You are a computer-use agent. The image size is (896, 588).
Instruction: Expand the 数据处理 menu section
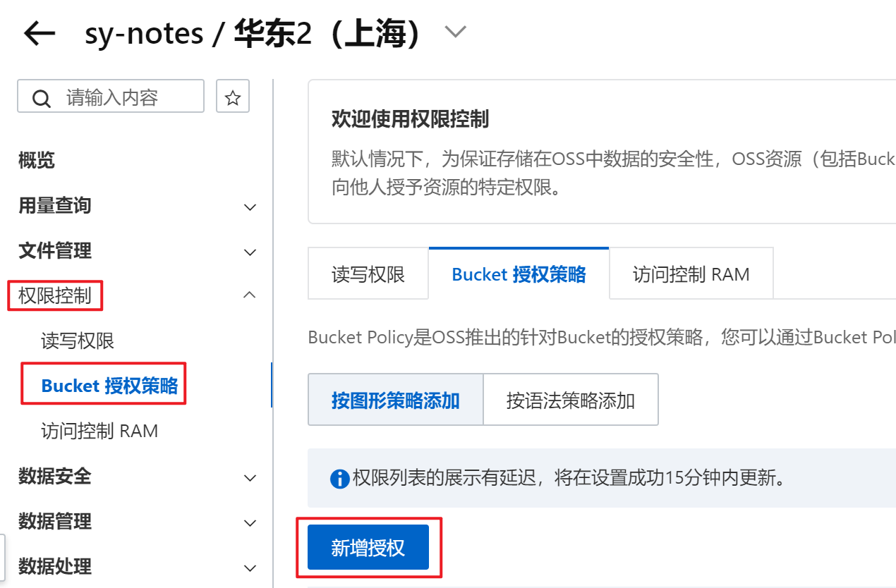pyautogui.click(x=250, y=568)
